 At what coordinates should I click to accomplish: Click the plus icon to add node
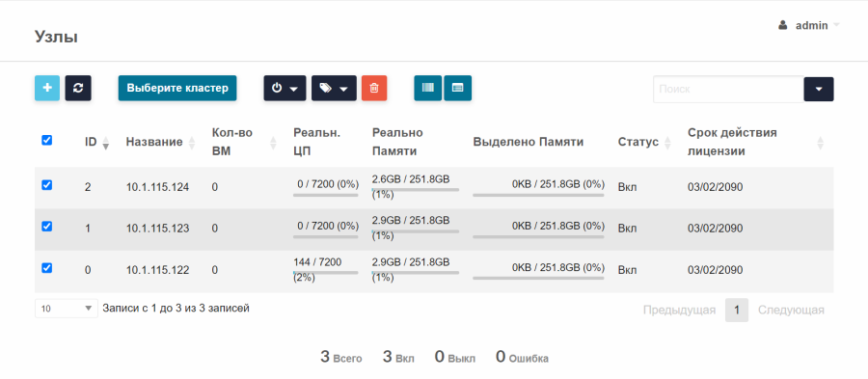(x=47, y=88)
